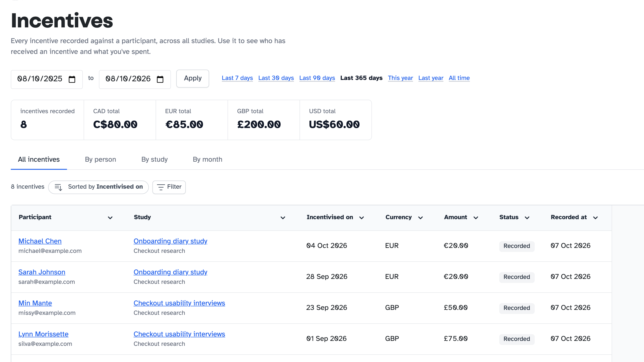Viewport: 644px width, 362px height.
Task: Open Study column dropdown chevron
Action: (283, 218)
